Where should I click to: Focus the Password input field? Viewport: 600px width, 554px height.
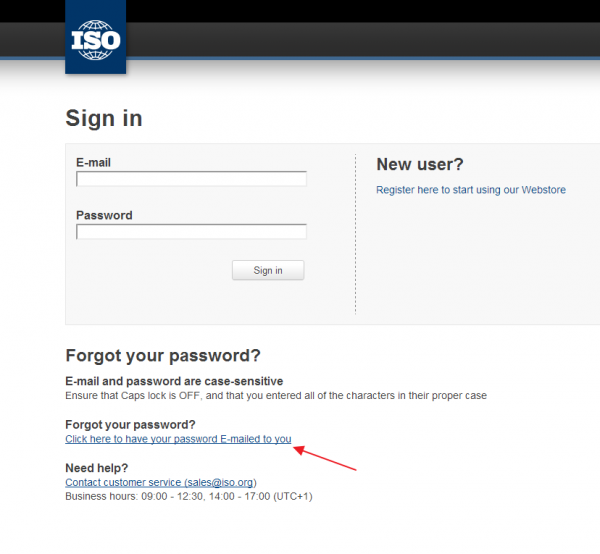click(191, 231)
